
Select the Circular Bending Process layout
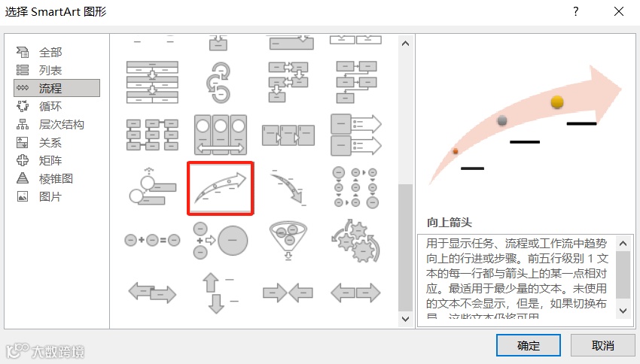pos(355,187)
